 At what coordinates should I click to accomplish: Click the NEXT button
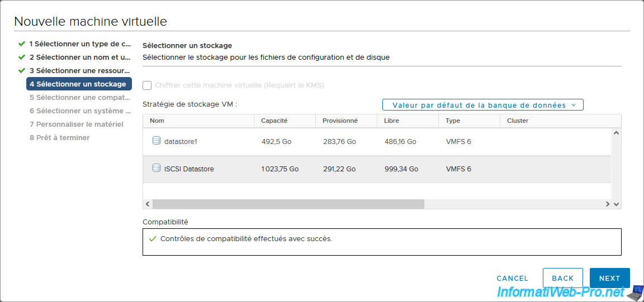609,278
